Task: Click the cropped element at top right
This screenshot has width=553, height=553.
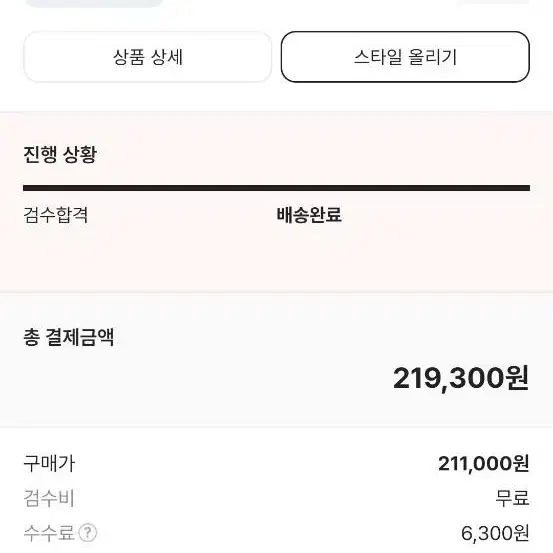Action: coord(493,2)
